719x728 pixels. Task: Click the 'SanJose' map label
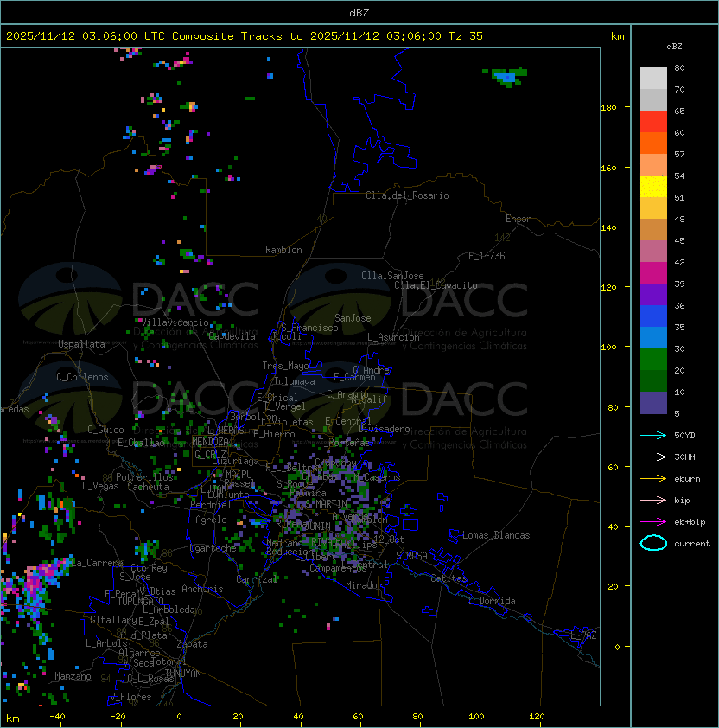pos(353,318)
